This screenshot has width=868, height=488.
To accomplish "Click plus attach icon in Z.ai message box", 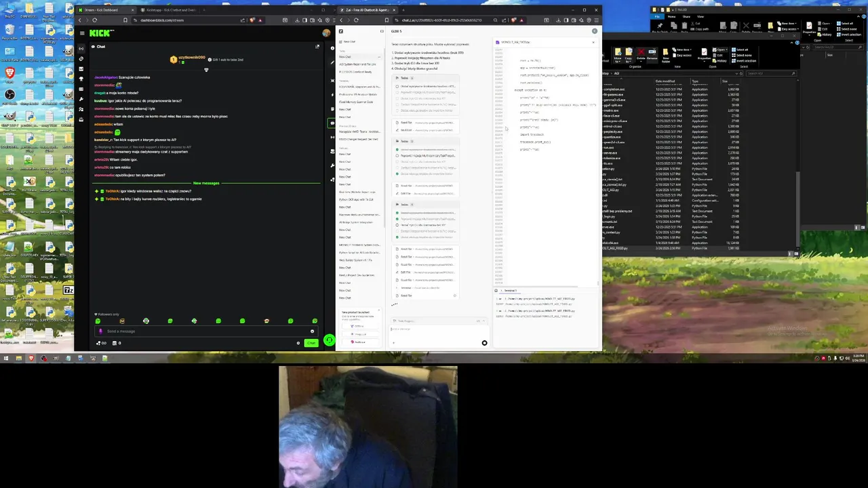I will (393, 343).
